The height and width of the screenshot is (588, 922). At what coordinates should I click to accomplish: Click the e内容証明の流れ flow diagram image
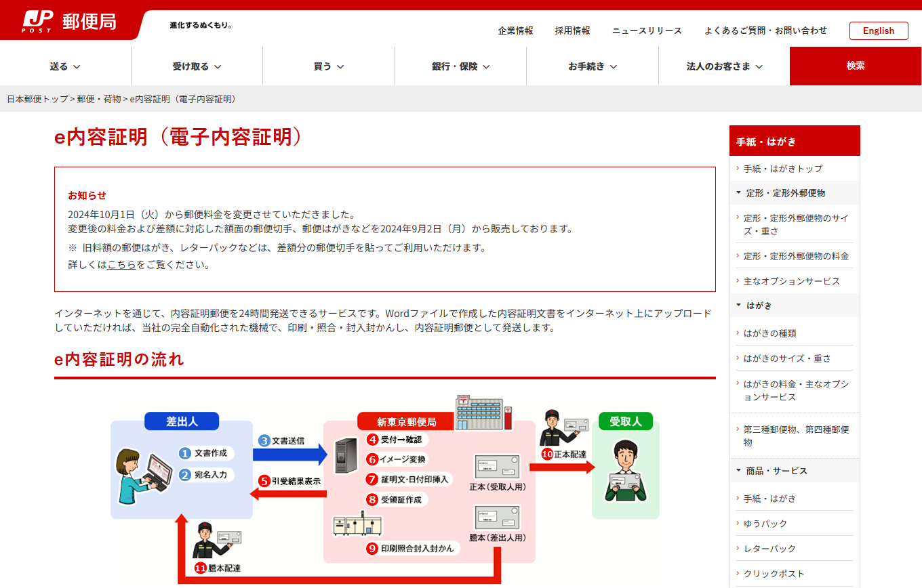385,489
